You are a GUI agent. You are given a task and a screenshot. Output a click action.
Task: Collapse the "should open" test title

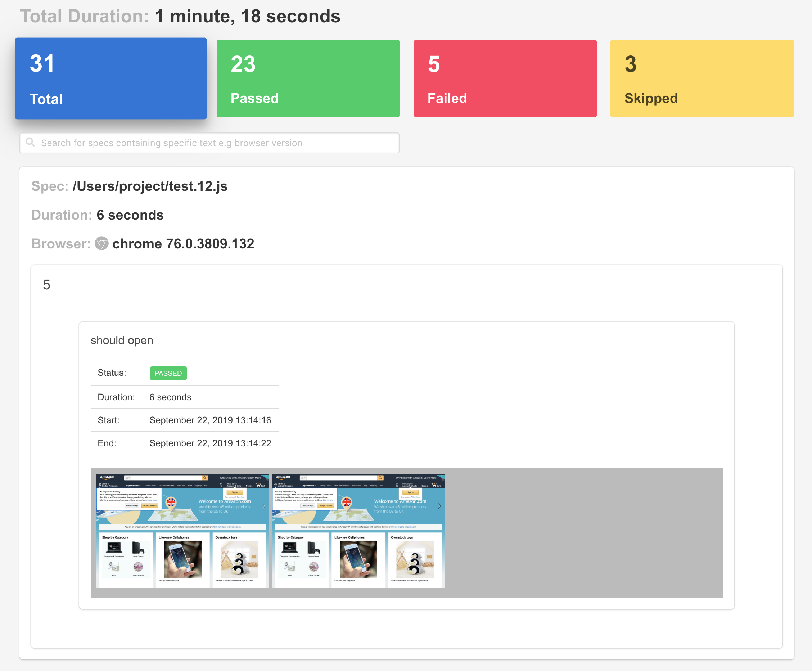(x=122, y=341)
